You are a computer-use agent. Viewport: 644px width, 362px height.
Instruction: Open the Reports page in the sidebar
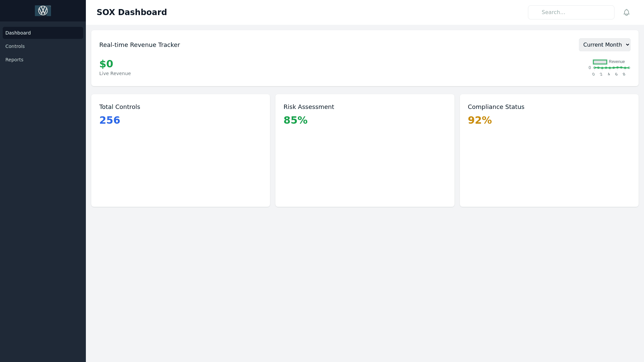[x=14, y=60]
